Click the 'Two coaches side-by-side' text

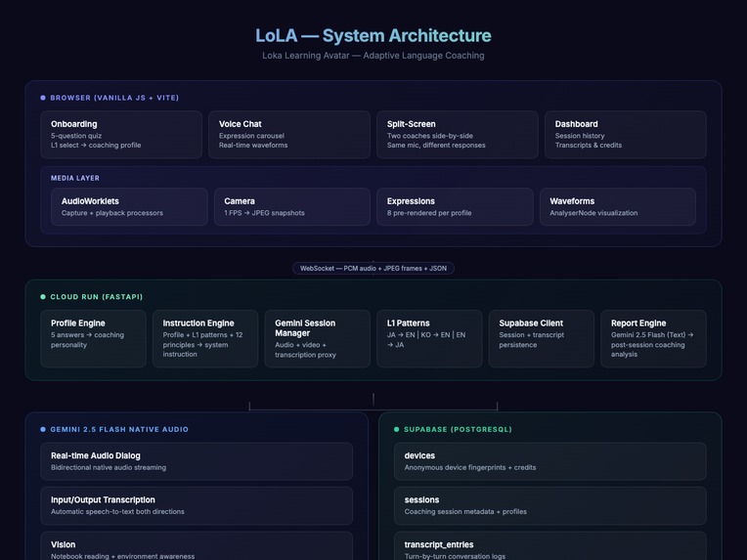(x=430, y=136)
